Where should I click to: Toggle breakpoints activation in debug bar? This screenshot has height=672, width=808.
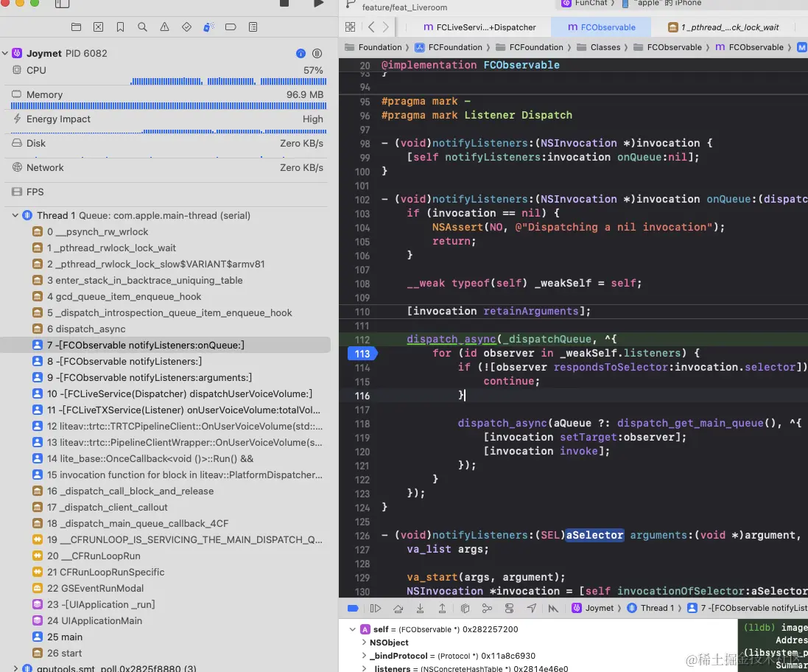tap(353, 609)
